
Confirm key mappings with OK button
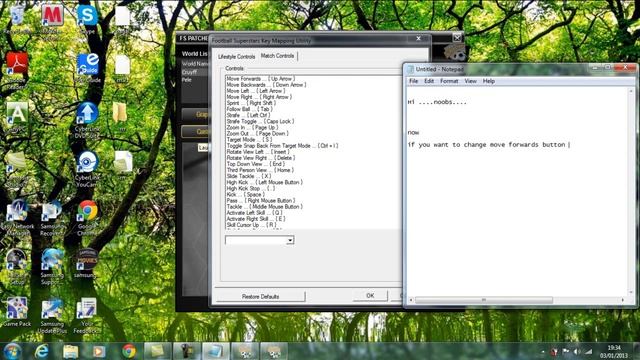point(370,296)
